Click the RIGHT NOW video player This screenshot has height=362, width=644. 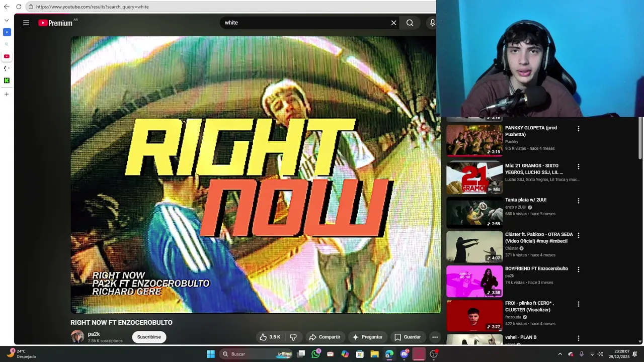click(256, 174)
